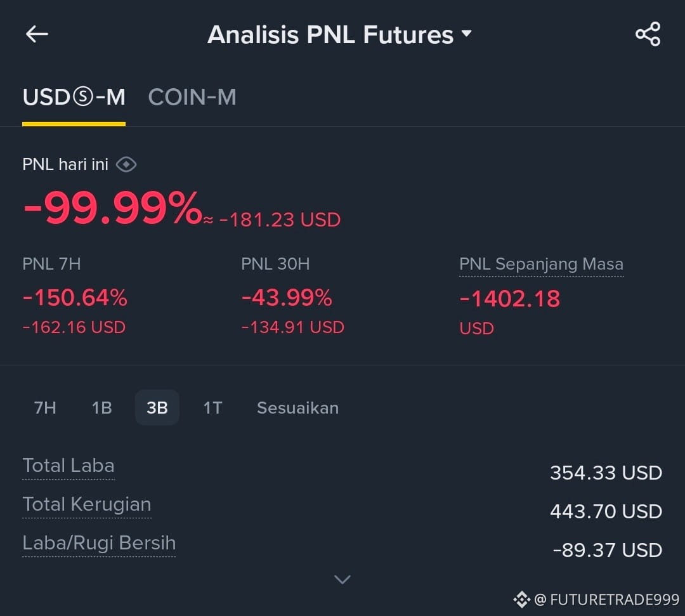Tap PNL Sepanjang Masa label
The width and height of the screenshot is (685, 616).
click(x=541, y=265)
